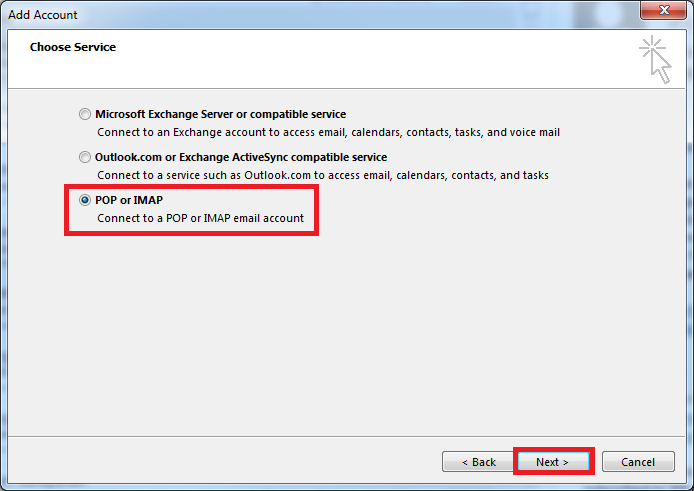Select the Outlook.com or Exchange ActiveSync radio button
This screenshot has width=694, height=491.
85,158
